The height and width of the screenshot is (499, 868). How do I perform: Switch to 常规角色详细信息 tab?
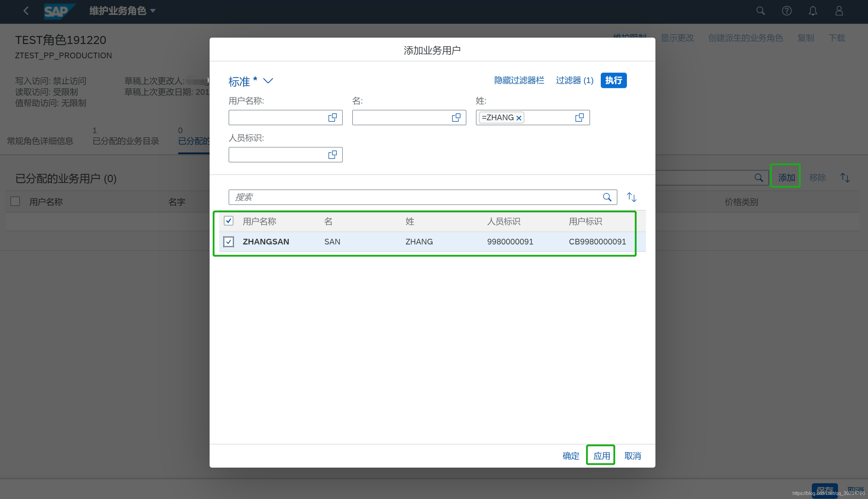(x=40, y=141)
